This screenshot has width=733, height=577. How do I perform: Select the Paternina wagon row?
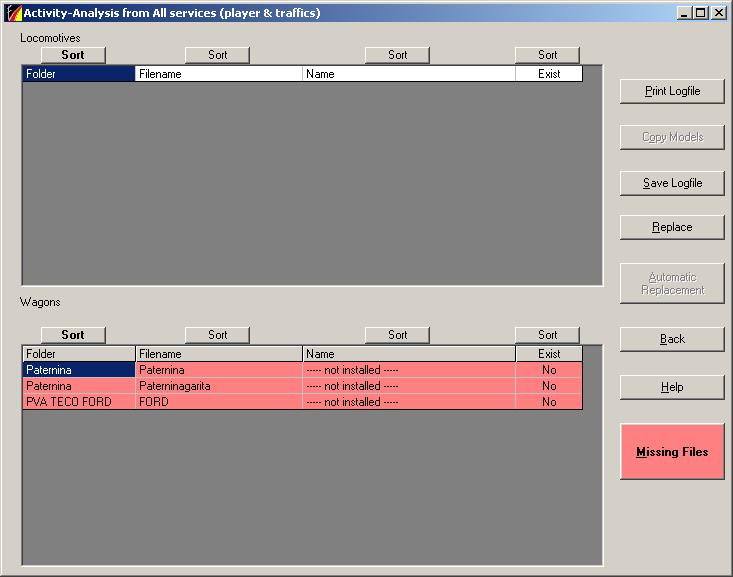(x=220, y=370)
